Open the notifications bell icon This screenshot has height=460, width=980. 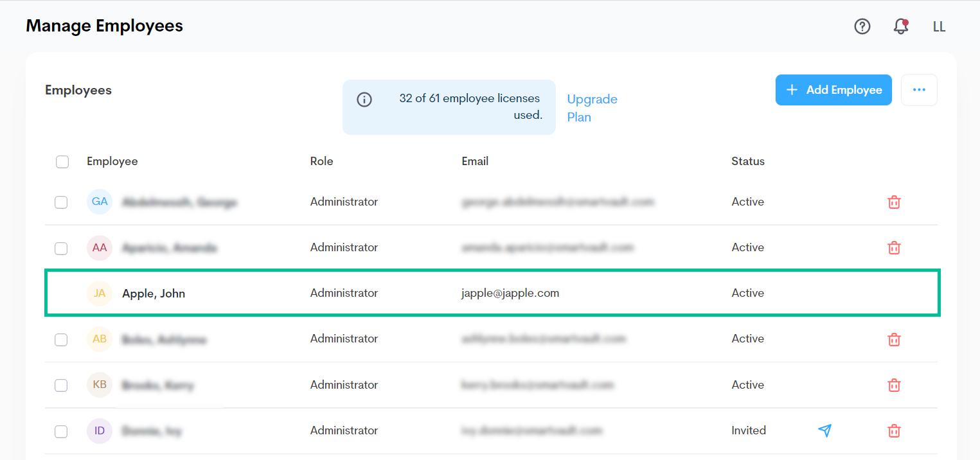click(900, 26)
